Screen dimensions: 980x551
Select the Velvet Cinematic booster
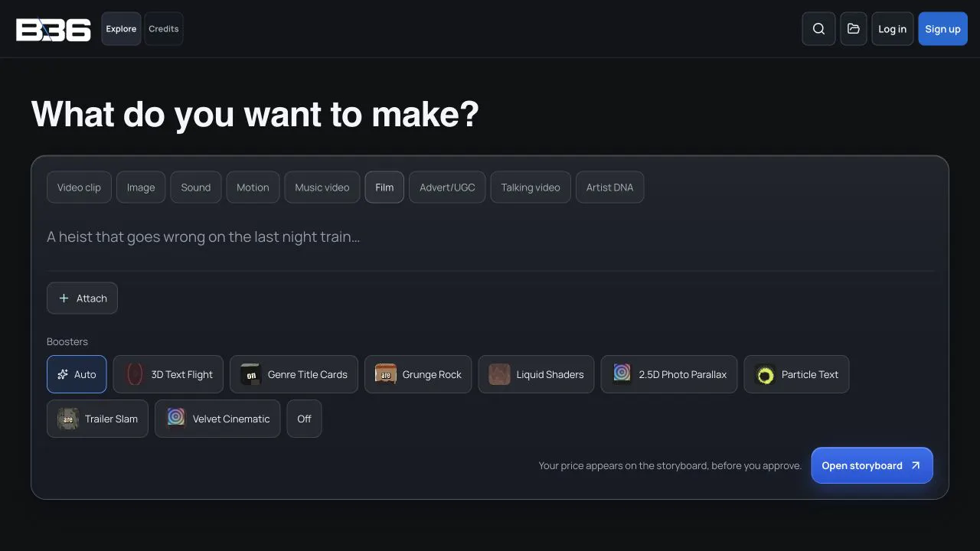pos(217,419)
